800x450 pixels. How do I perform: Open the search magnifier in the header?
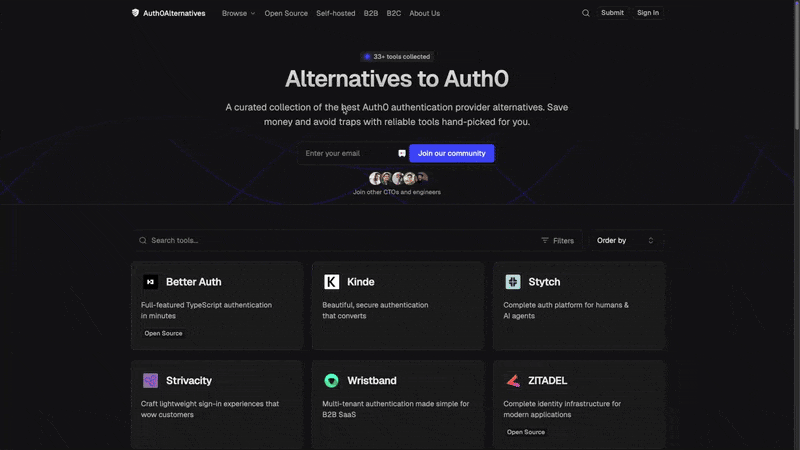[586, 13]
